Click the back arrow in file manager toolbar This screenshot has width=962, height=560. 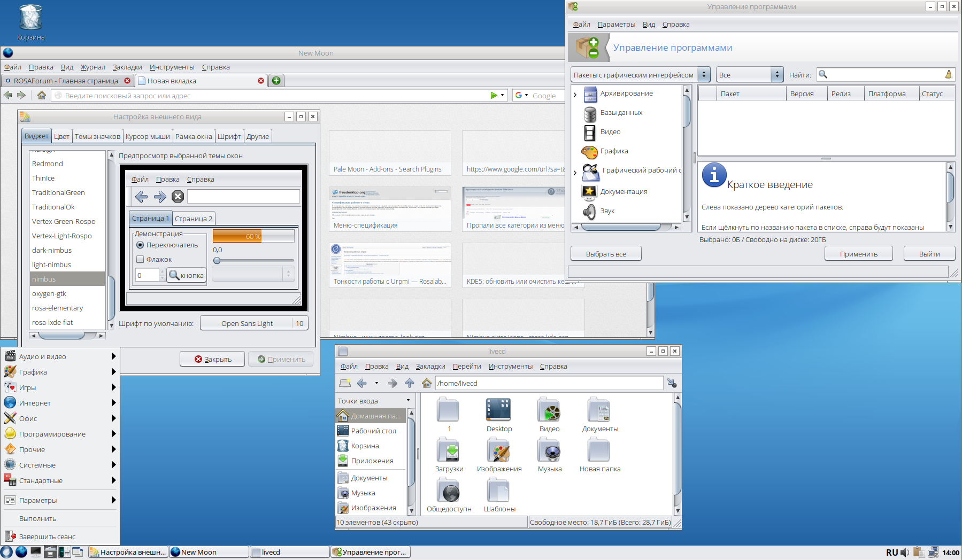click(x=362, y=383)
